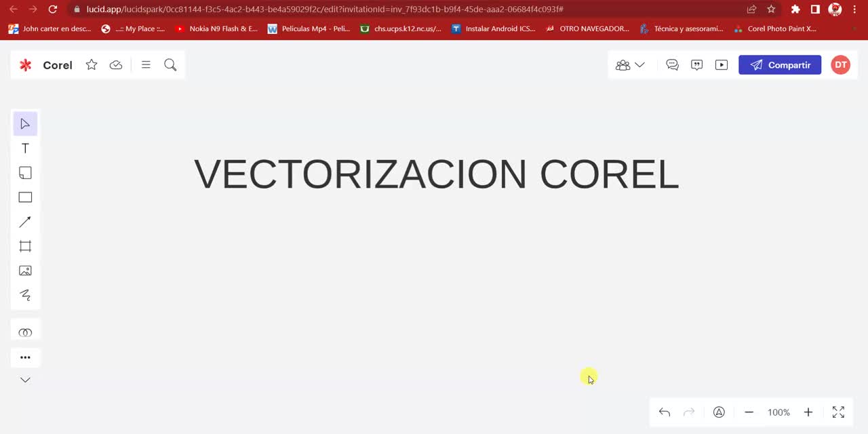Click the Lucidspark red logo
The width and height of the screenshot is (868, 434).
(25, 65)
